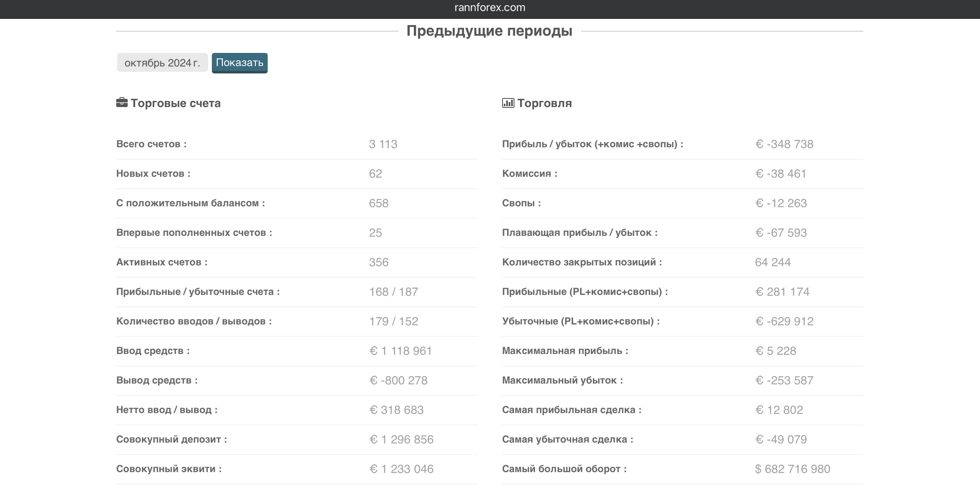Viewport: 980px width, 491px height.
Task: Select the value € -49 079
Action: click(781, 439)
